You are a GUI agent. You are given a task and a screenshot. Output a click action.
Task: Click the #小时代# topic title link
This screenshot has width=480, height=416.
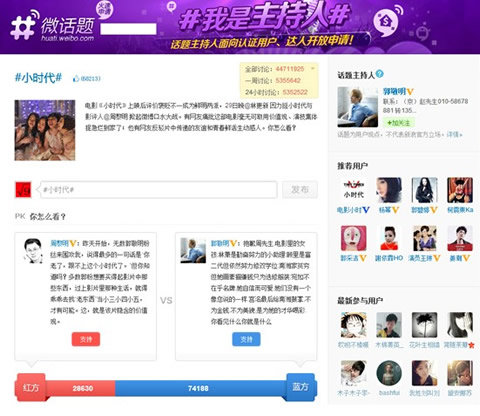[x=38, y=78]
